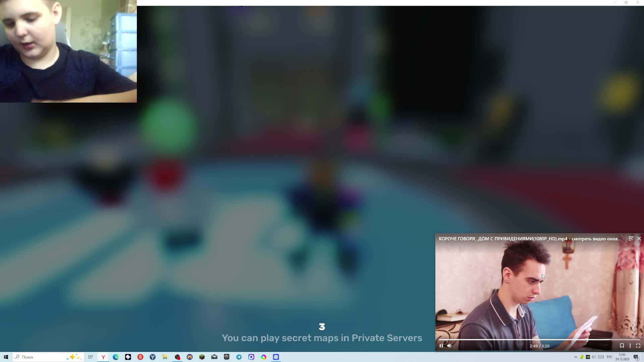Change РУС keyboard input language

tap(609, 357)
